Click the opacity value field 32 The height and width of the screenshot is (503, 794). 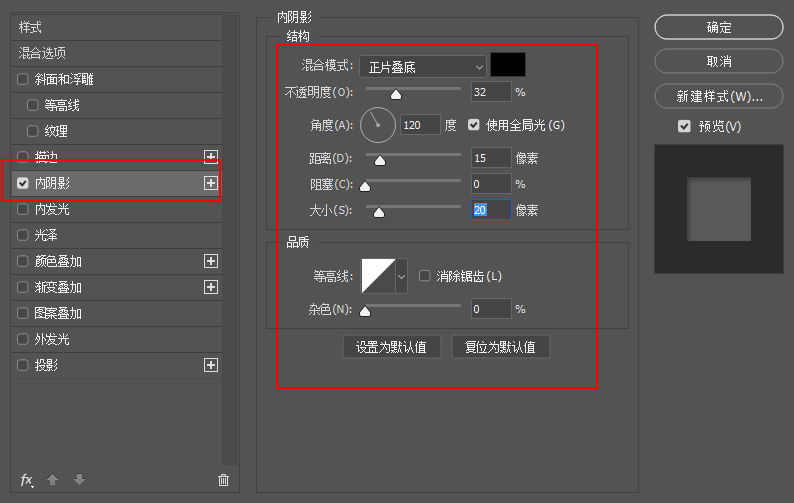click(491, 92)
